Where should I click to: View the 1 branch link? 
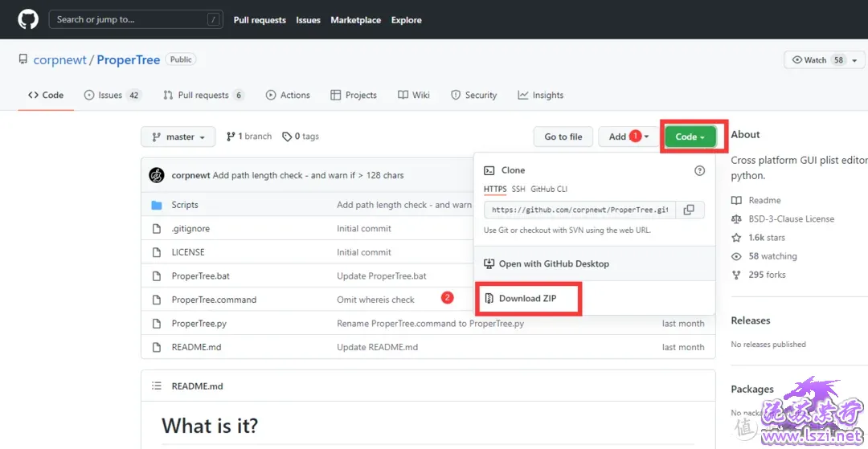(249, 136)
